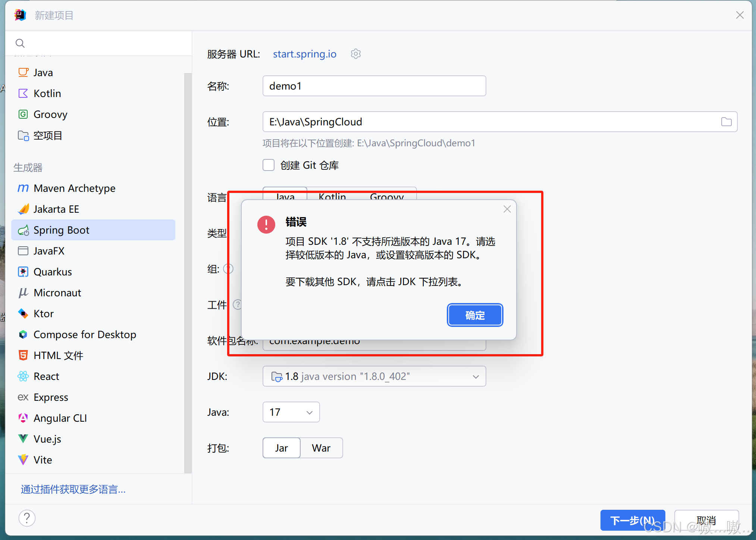Image resolution: width=756 pixels, height=540 pixels.
Task: Select Kotlin in the new project sidebar
Action: (x=47, y=93)
